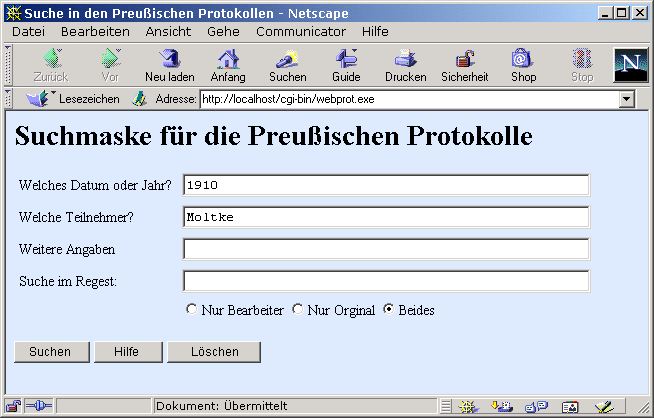Image resolution: width=654 pixels, height=418 pixels.
Task: Click the location page proxy icon beside Adresse
Action: 139,99
